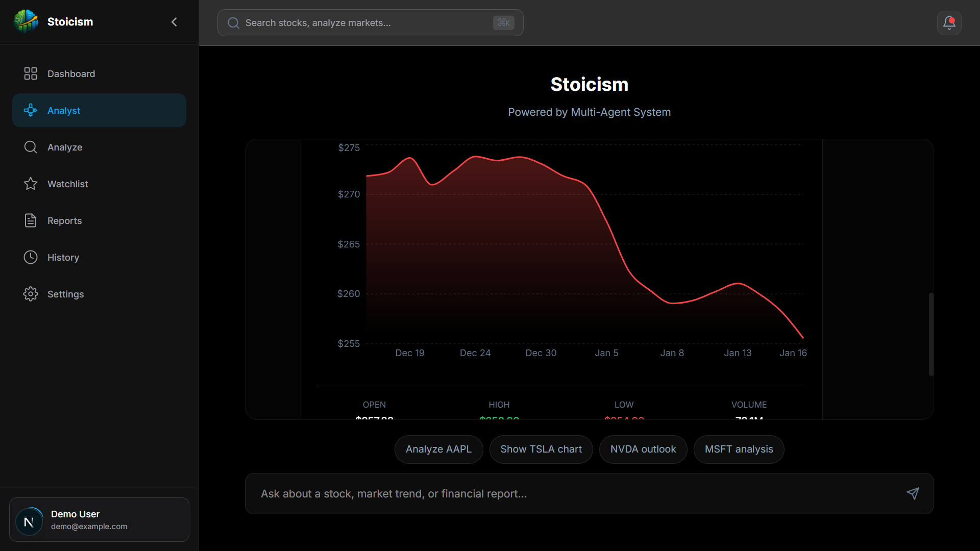
Task: Click the Dashboard grid icon
Action: point(30,73)
